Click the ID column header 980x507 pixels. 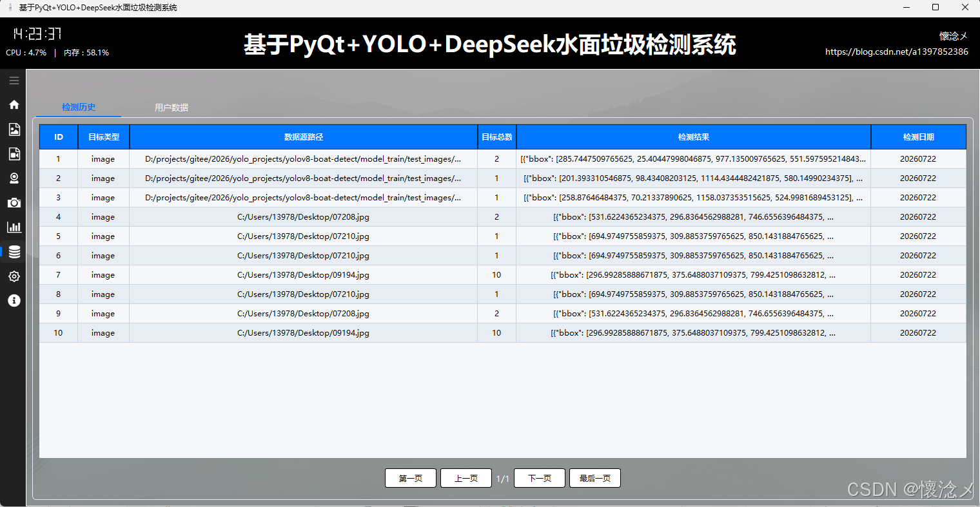coord(59,137)
